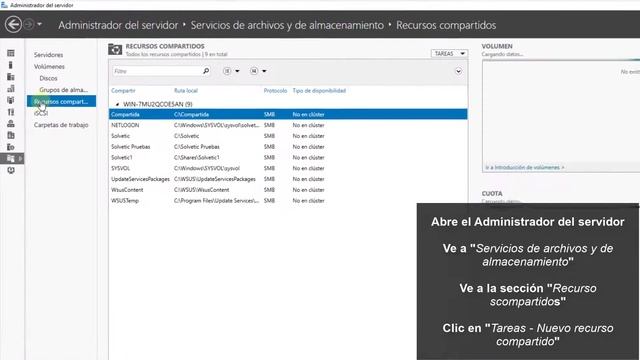Click Recursos compartidos in the breadcrumb
The height and width of the screenshot is (360, 640).
coord(446,25)
